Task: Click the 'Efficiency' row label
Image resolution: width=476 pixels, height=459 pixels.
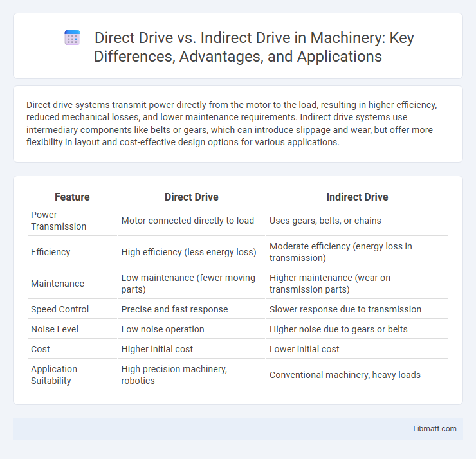Action: (x=72, y=252)
